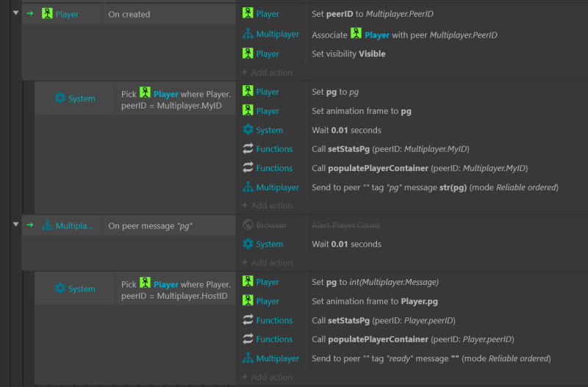
Task: Click the Player icon in the On created condition
Action: click(48, 14)
